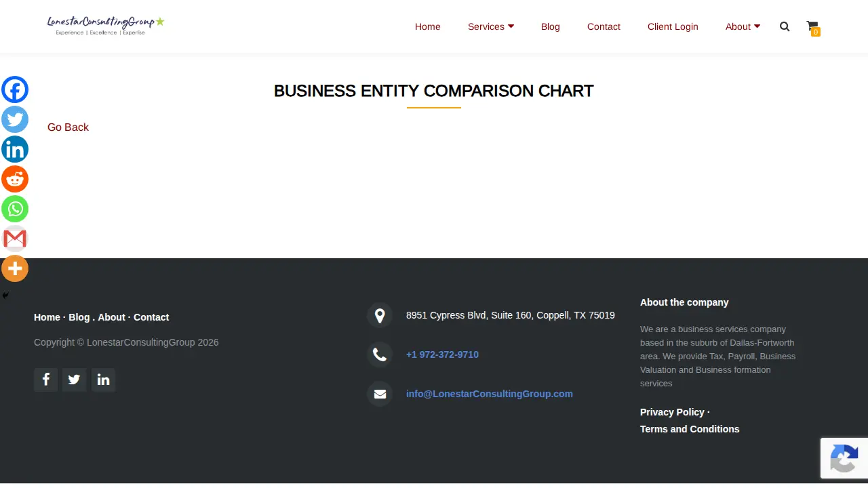The image size is (868, 488).
Task: Expand the About dropdown menu
Action: [x=743, y=26]
